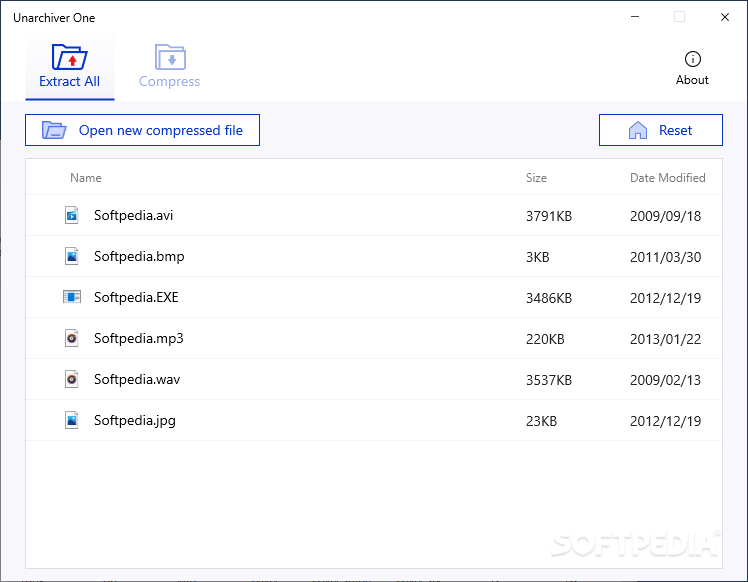This screenshot has width=748, height=582.
Task: Click the Reset button
Action: (x=661, y=130)
